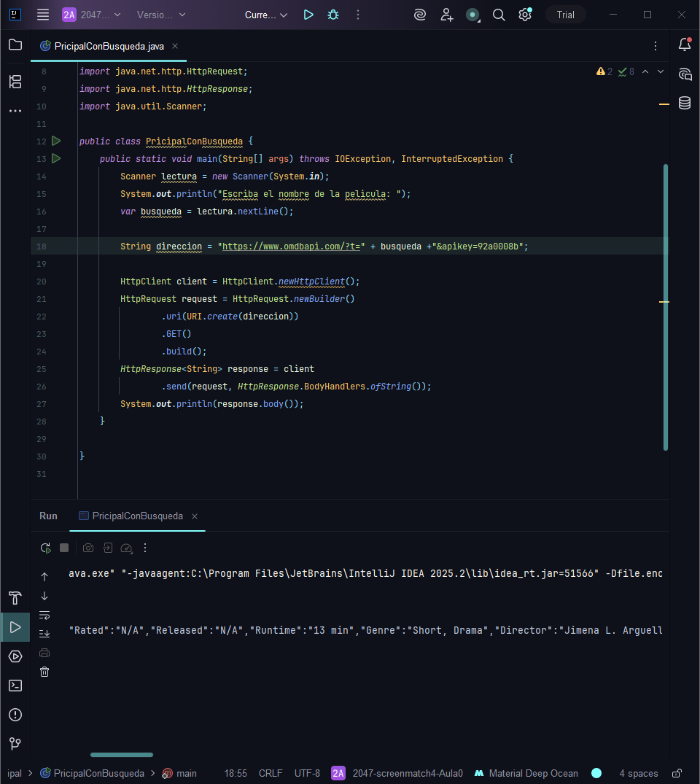Show more tool windows ellipsis in left sidebar
The height and width of the screenshot is (784, 700).
click(x=15, y=111)
